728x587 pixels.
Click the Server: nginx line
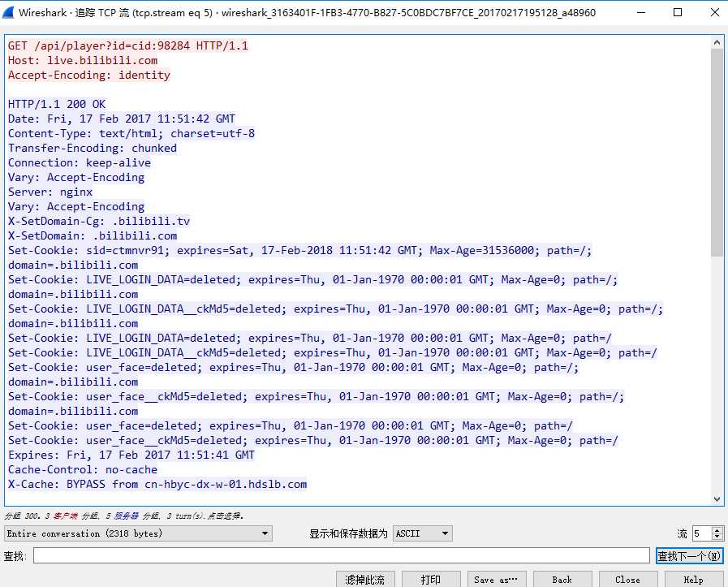pyautogui.click(x=50, y=192)
